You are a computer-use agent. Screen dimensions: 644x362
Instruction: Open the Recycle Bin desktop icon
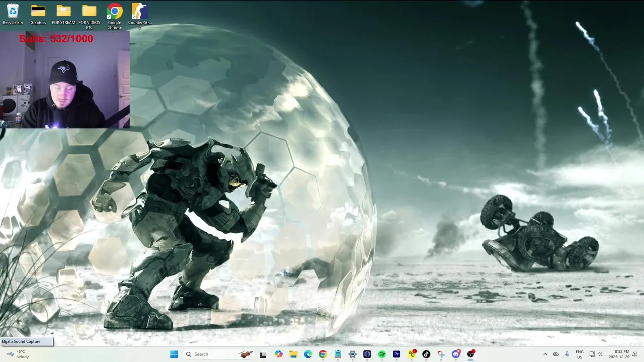coord(13,14)
